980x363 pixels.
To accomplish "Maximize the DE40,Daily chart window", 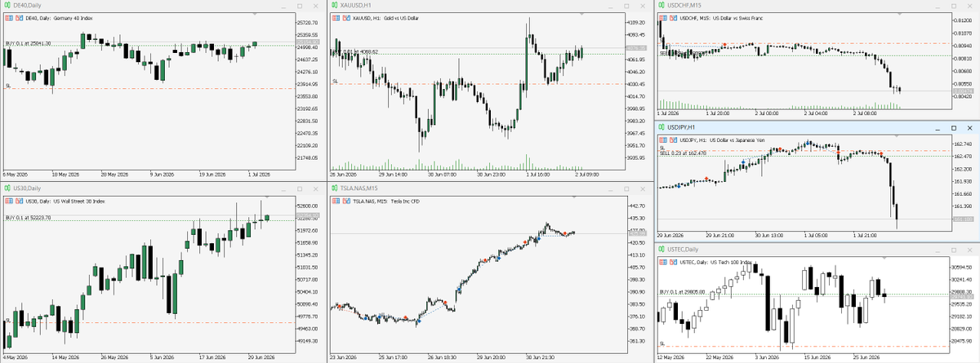I will 300,6.
